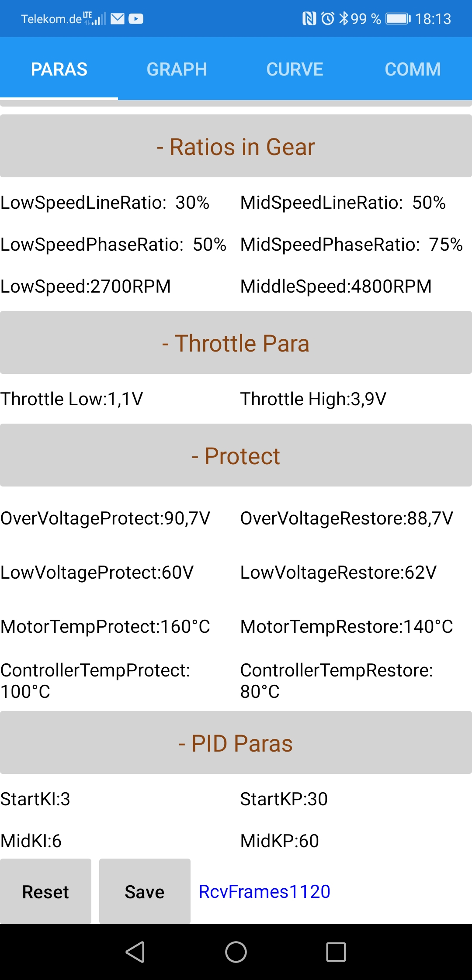Tap the Android back navigation icon
Image resolution: width=472 pixels, height=980 pixels.
point(135,952)
